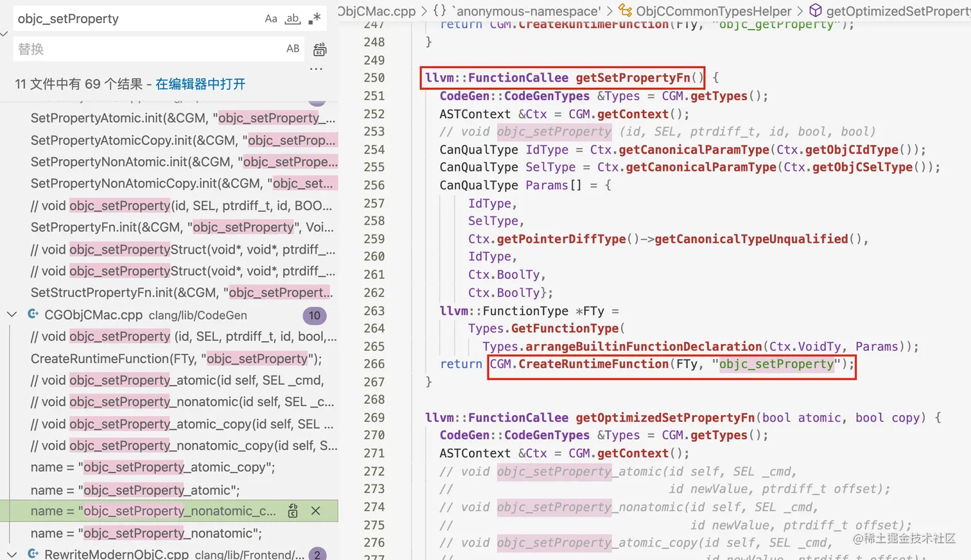The width and height of the screenshot is (971, 560).
Task: Open result SetPropertyAtomic.init(&CGM
Action: coord(183,118)
